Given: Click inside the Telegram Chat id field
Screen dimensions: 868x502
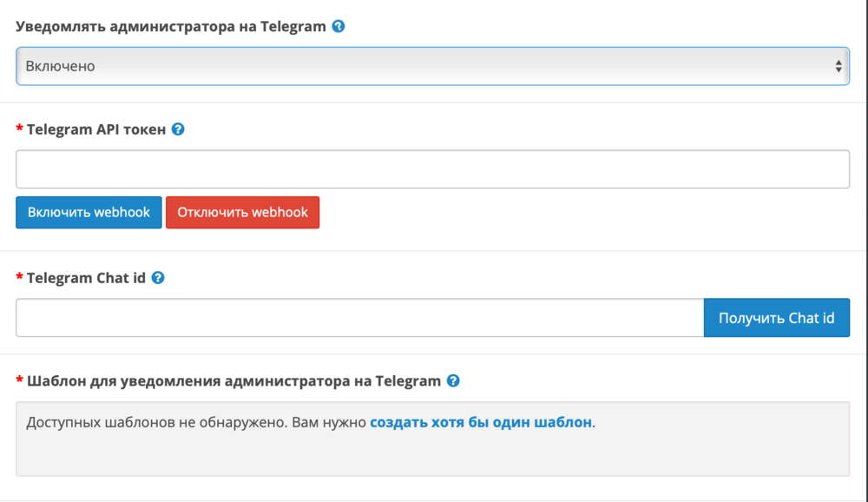Looking at the screenshot, I should pyautogui.click(x=359, y=318).
